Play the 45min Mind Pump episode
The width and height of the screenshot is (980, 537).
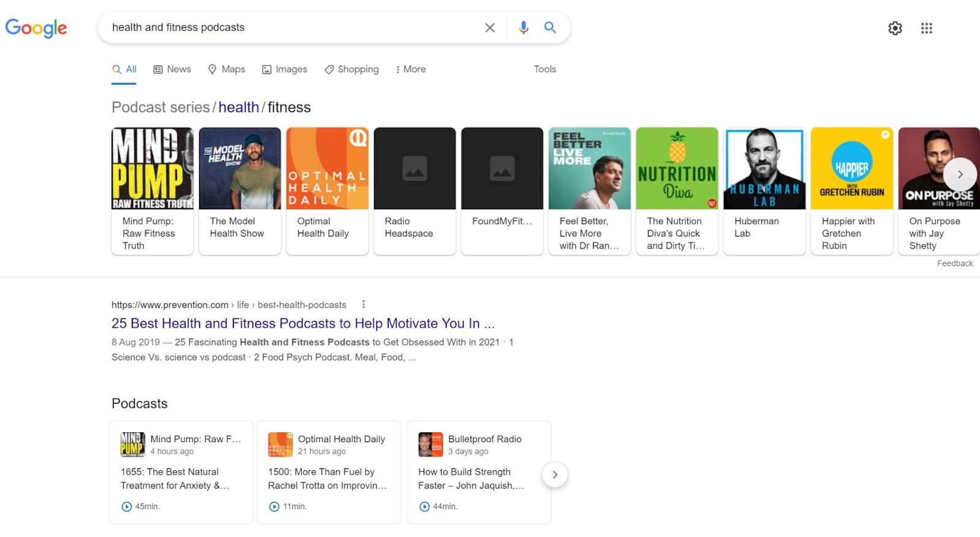pyautogui.click(x=127, y=506)
